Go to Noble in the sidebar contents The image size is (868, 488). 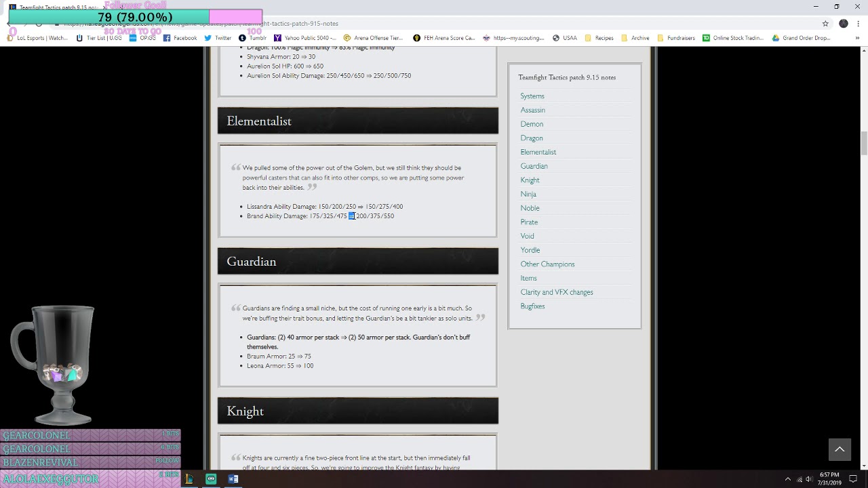click(x=530, y=208)
